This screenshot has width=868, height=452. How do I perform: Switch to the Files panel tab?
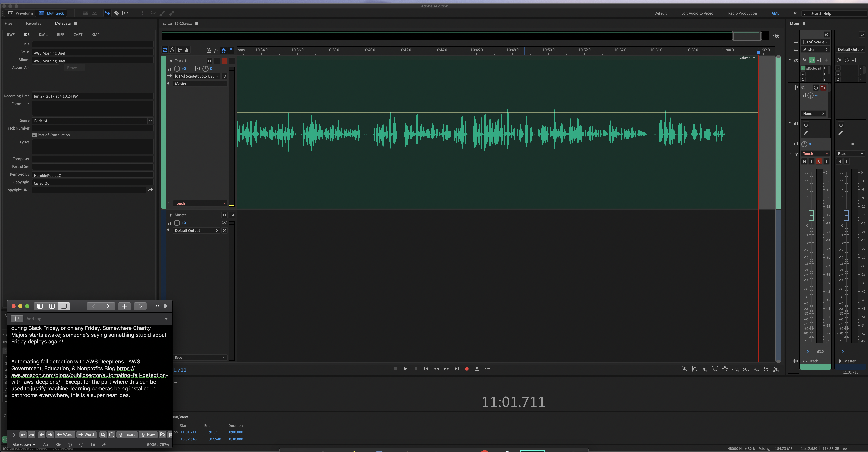point(8,24)
